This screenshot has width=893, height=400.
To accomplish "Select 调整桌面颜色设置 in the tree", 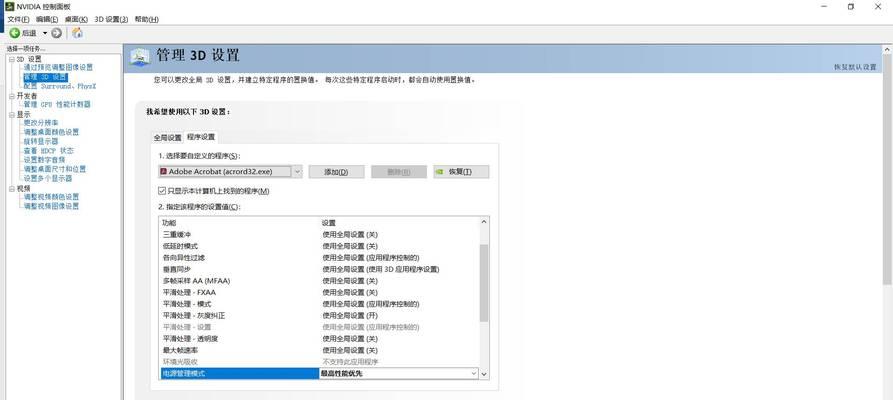I will [x=51, y=132].
